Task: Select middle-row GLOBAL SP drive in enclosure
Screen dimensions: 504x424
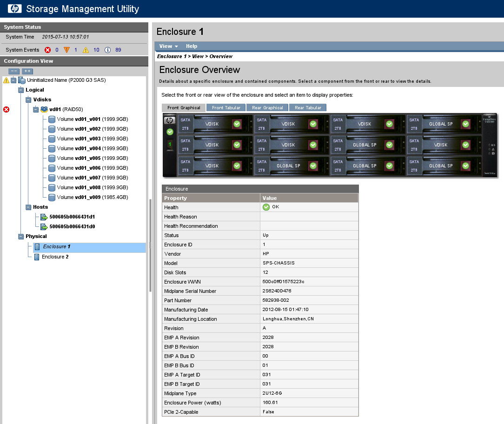Action: click(368, 145)
